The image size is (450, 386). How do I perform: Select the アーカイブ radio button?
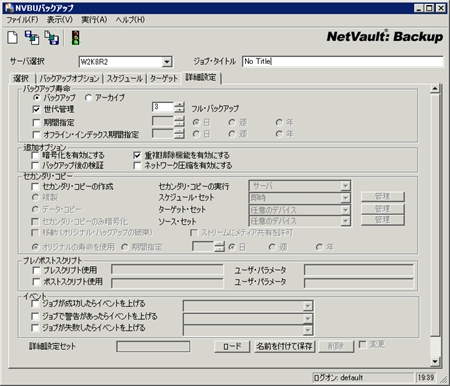tap(88, 98)
